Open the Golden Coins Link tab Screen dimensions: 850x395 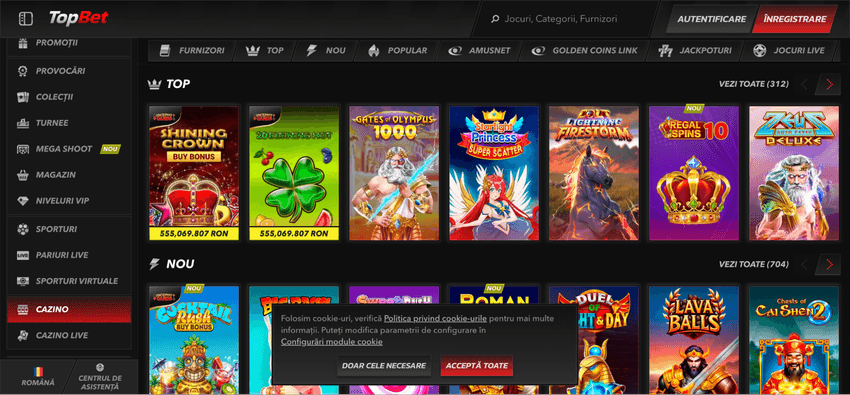pos(584,50)
